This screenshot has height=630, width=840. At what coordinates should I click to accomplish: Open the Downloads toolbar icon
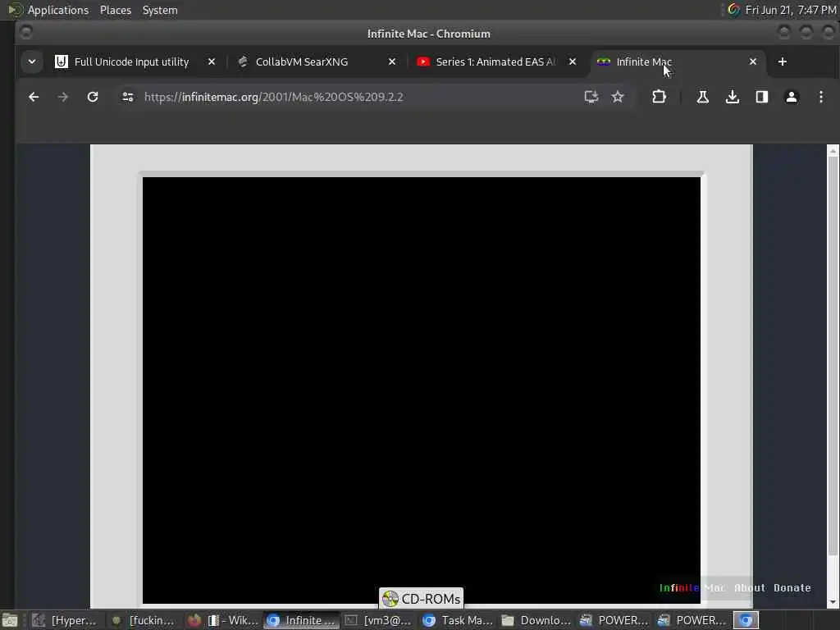click(x=733, y=97)
